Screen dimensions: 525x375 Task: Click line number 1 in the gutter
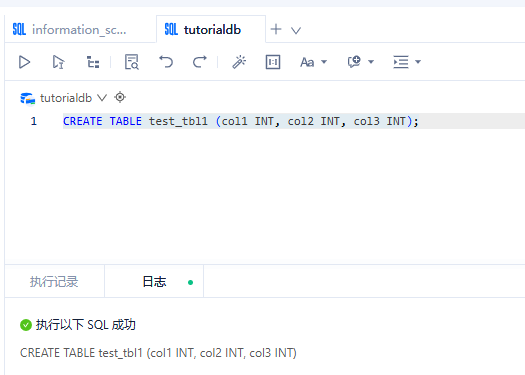34,121
